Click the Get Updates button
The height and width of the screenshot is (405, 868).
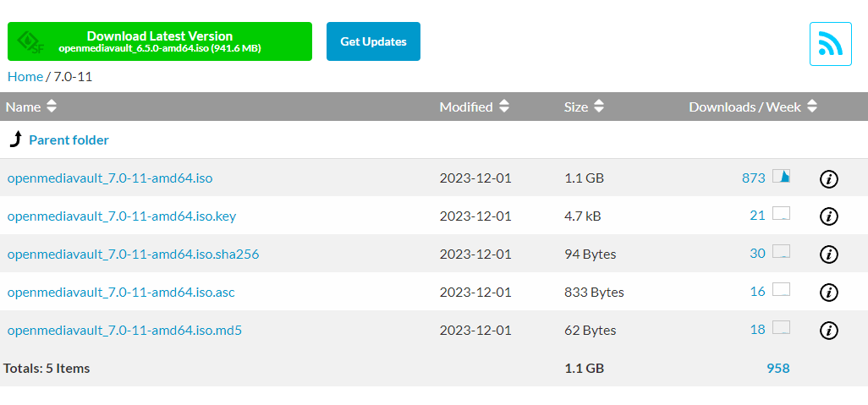pos(373,41)
